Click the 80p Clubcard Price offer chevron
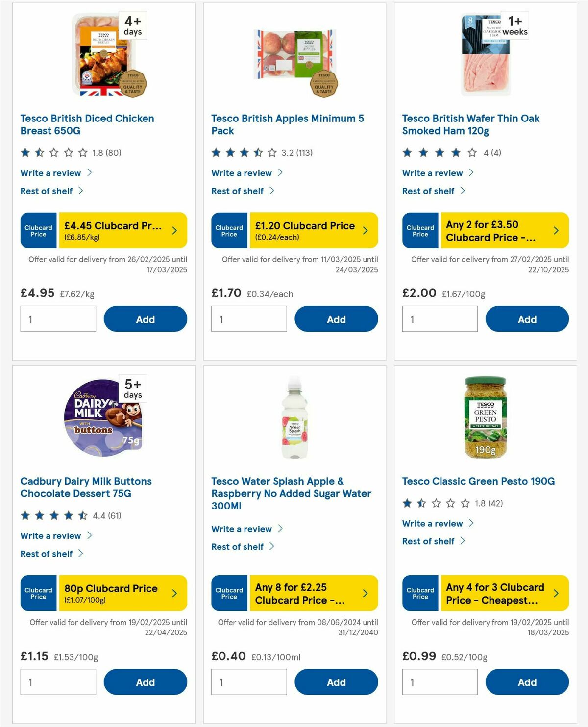 [175, 593]
